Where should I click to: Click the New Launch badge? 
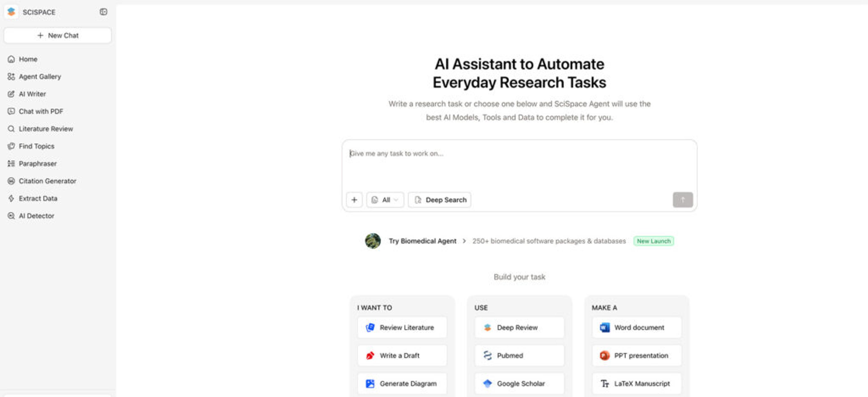click(653, 241)
